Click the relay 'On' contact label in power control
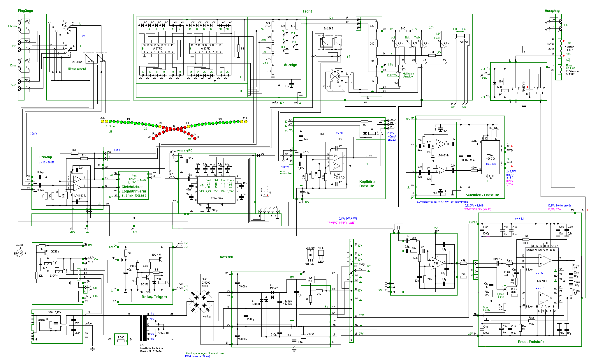This screenshot has width=612, height=364. coord(96,259)
